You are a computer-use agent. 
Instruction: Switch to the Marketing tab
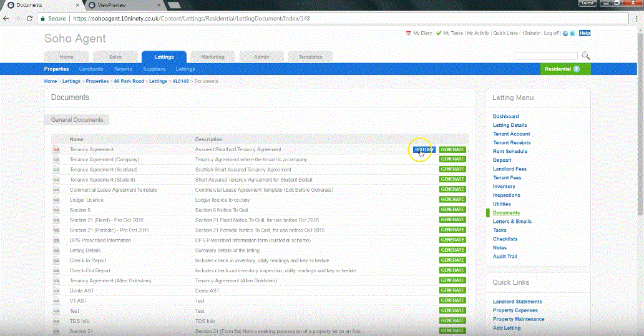point(212,57)
